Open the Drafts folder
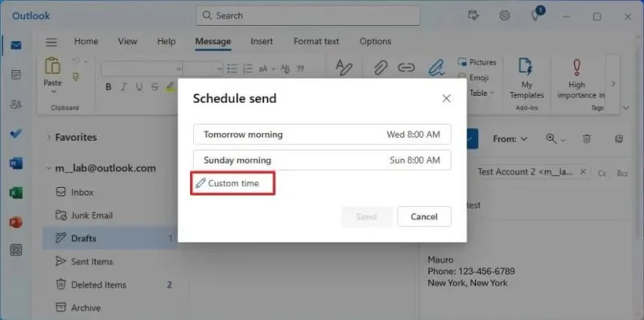Image resolution: width=644 pixels, height=320 pixels. (x=111, y=238)
